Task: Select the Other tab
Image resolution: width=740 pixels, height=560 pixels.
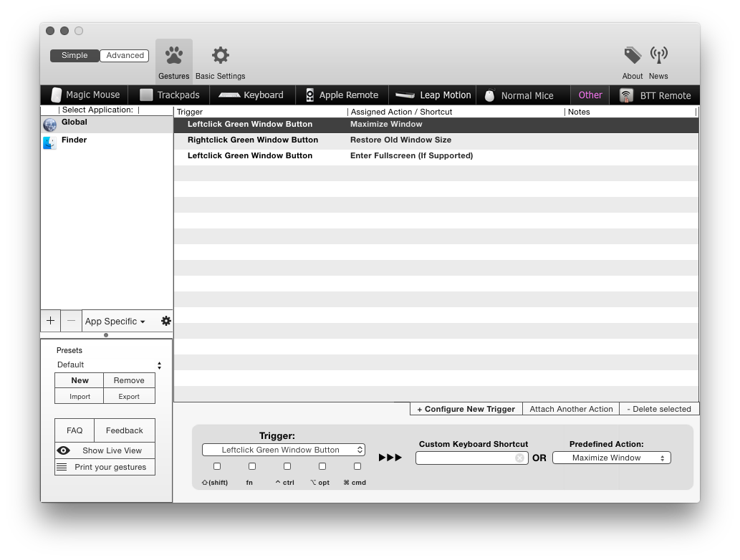Action: (590, 95)
